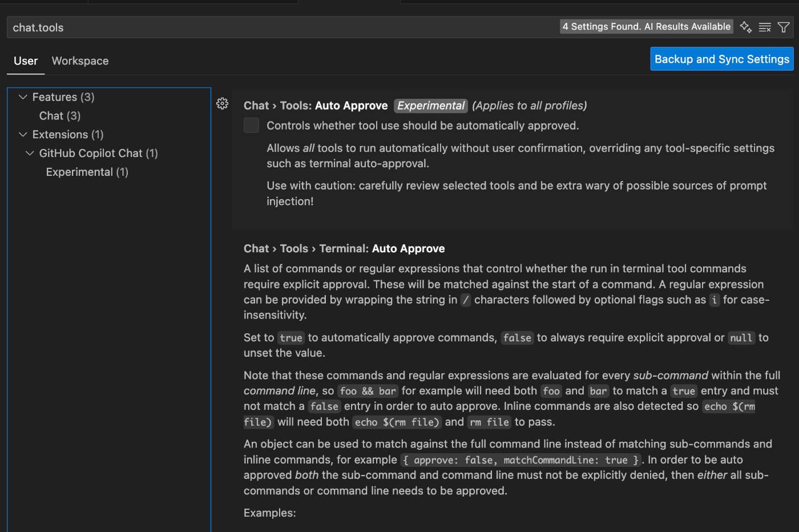This screenshot has height=532, width=799.
Task: Open the settings filter funnel icon
Action: (x=784, y=27)
